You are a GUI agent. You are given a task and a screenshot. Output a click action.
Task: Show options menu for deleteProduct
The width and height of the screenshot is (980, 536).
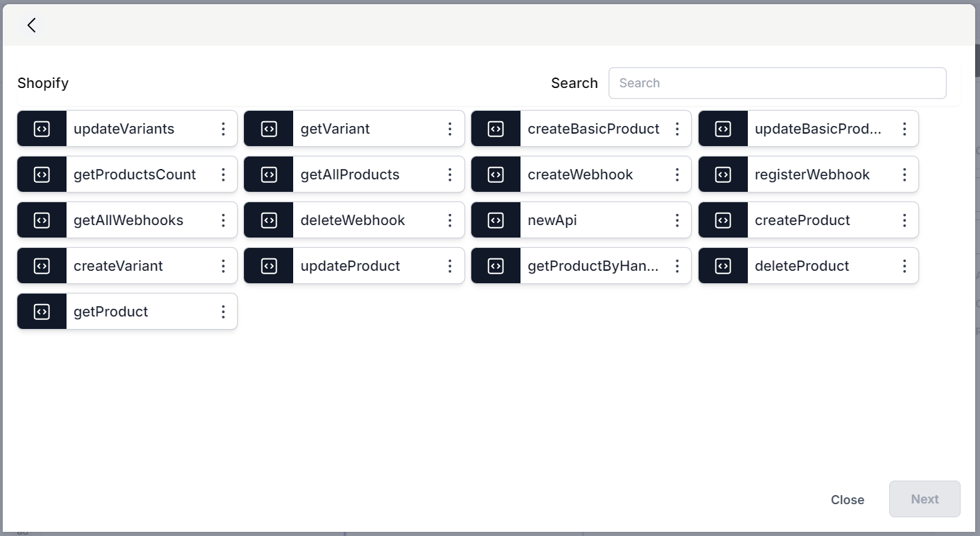tap(904, 266)
